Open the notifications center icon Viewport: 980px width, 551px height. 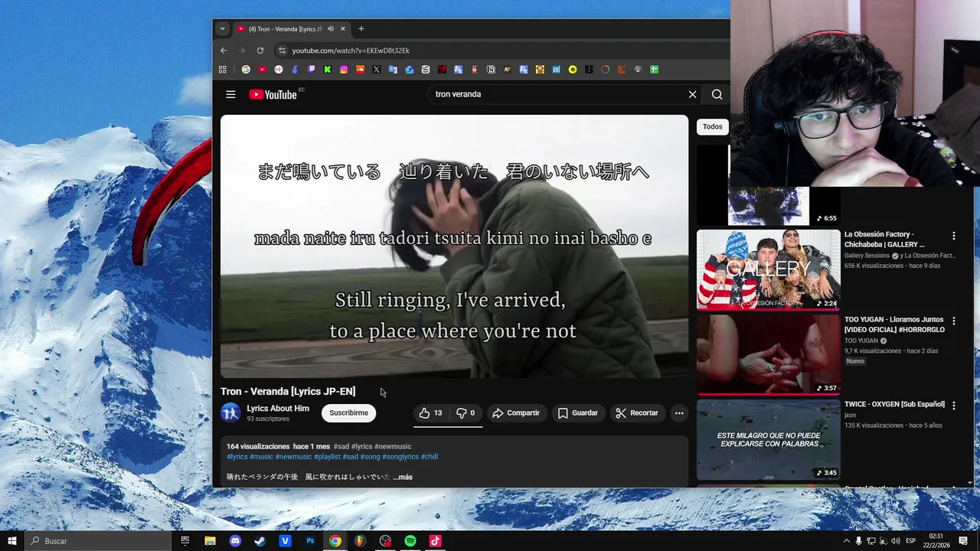coord(963,541)
